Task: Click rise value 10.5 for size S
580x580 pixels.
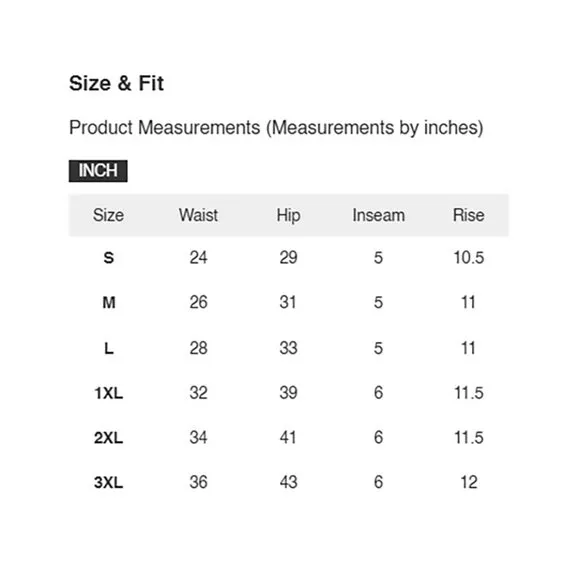Action: (469, 258)
